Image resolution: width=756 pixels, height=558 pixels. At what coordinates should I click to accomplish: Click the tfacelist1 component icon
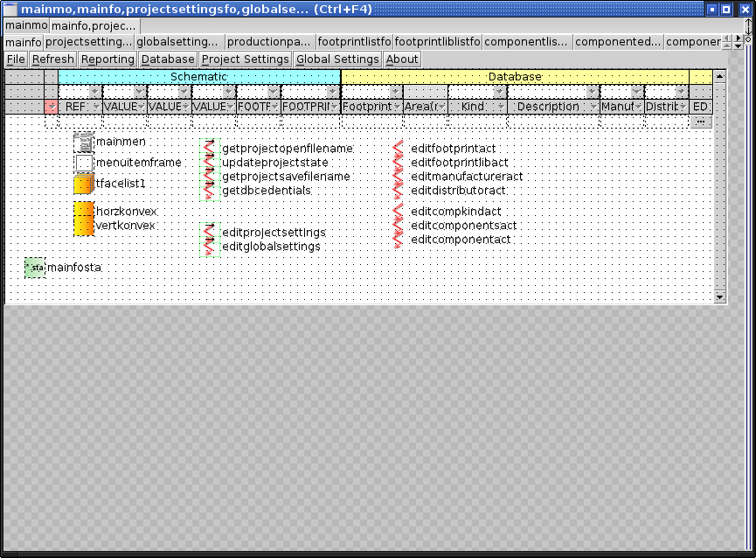tap(83, 184)
